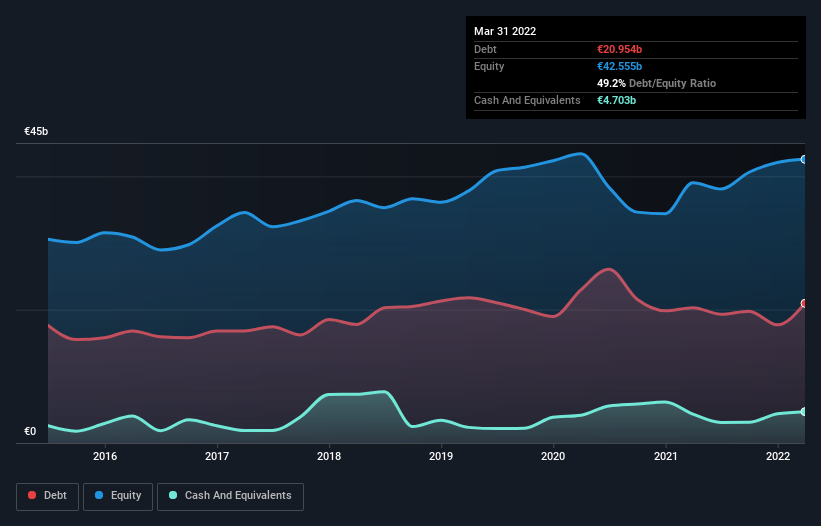Click the Mar 31 2022 tooltip date
The image size is (821, 526).
click(x=505, y=31)
